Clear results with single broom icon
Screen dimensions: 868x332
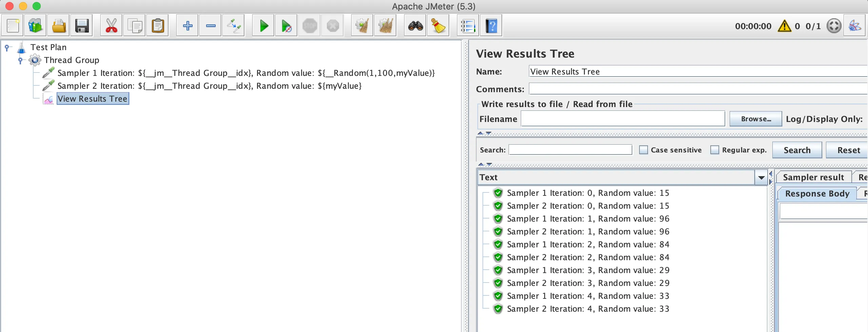[x=362, y=26]
